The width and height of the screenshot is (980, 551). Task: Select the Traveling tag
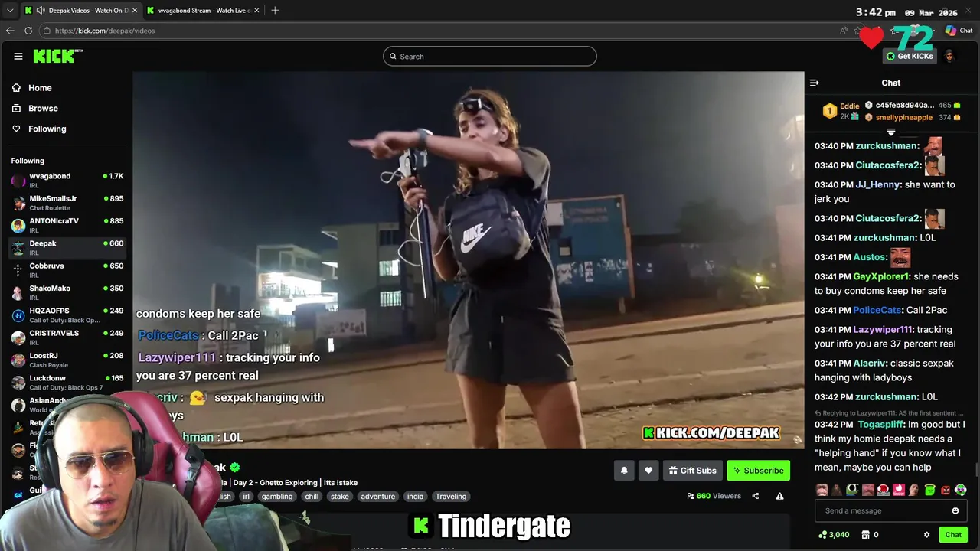click(451, 496)
